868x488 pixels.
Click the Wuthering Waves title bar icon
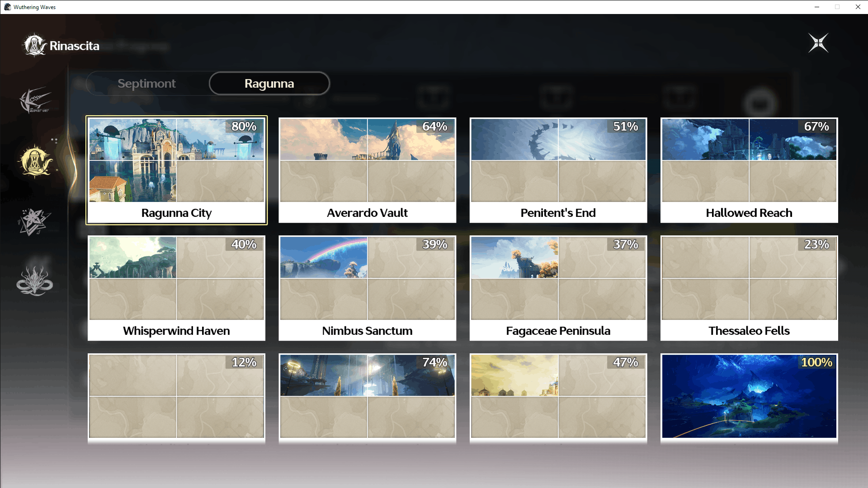[7, 7]
